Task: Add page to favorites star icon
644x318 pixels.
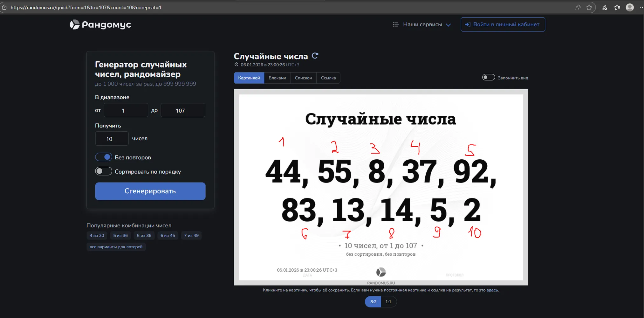Action: [x=589, y=7]
